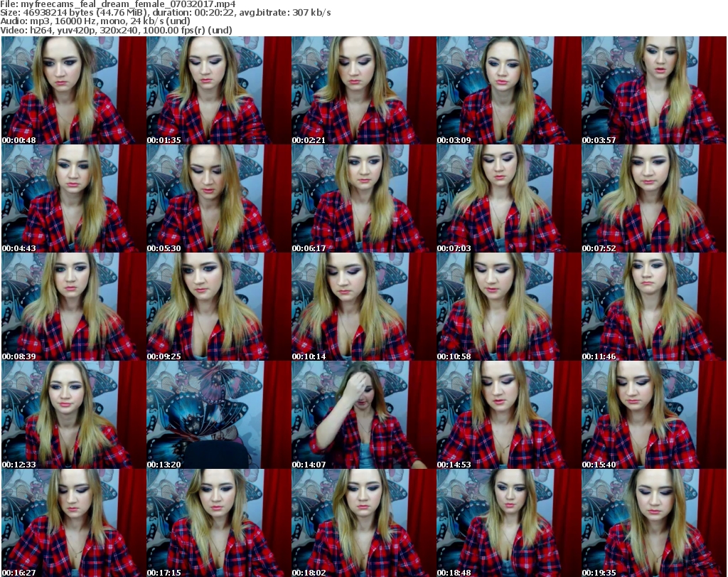The width and height of the screenshot is (728, 577).
Task: Select the thumbnail frame stamped 00:03:09
Action: pyautogui.click(x=509, y=90)
